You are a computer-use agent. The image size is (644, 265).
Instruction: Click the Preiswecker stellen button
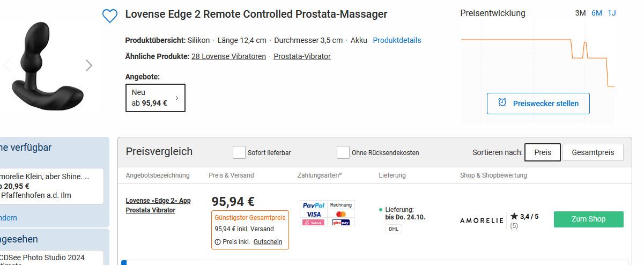[x=538, y=104]
